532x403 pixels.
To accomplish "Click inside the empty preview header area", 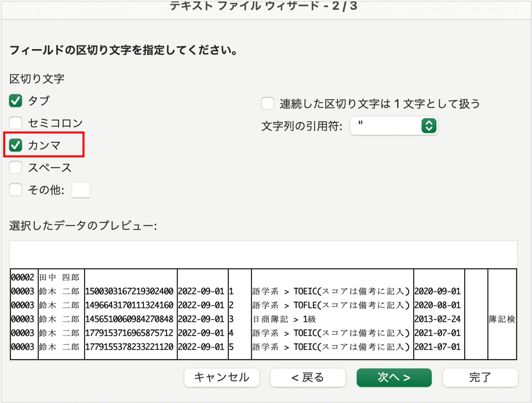I will point(265,253).
